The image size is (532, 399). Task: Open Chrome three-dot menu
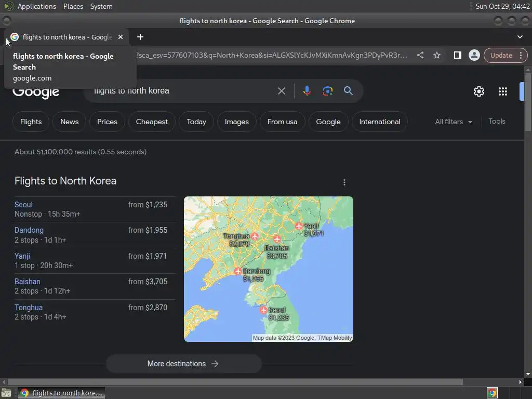click(x=521, y=55)
